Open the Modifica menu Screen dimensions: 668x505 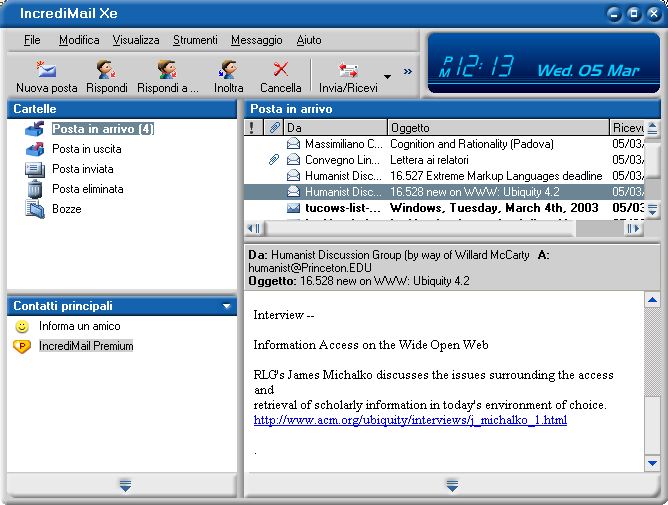[79, 40]
